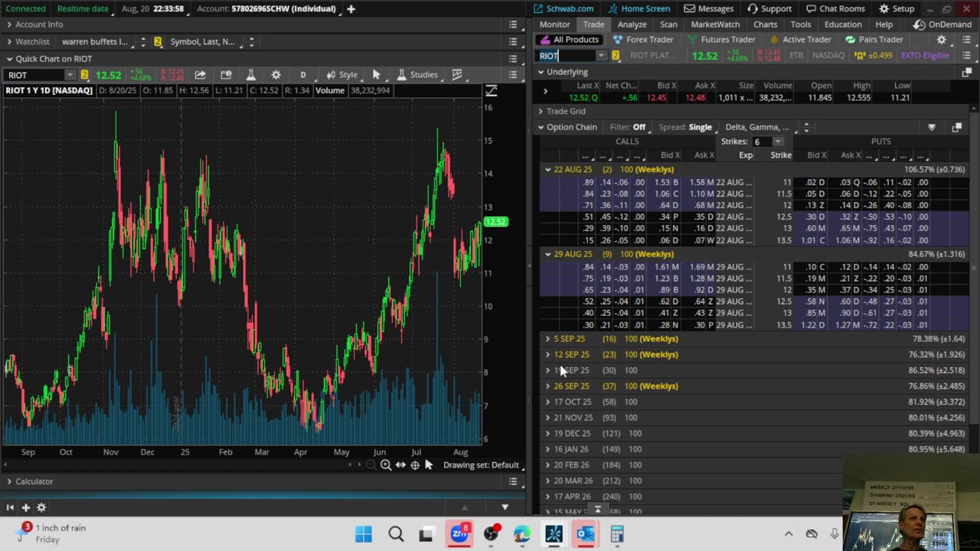Collapse the 22 AUG 25 expiration
The height and width of the screenshot is (551, 980).
[547, 169]
